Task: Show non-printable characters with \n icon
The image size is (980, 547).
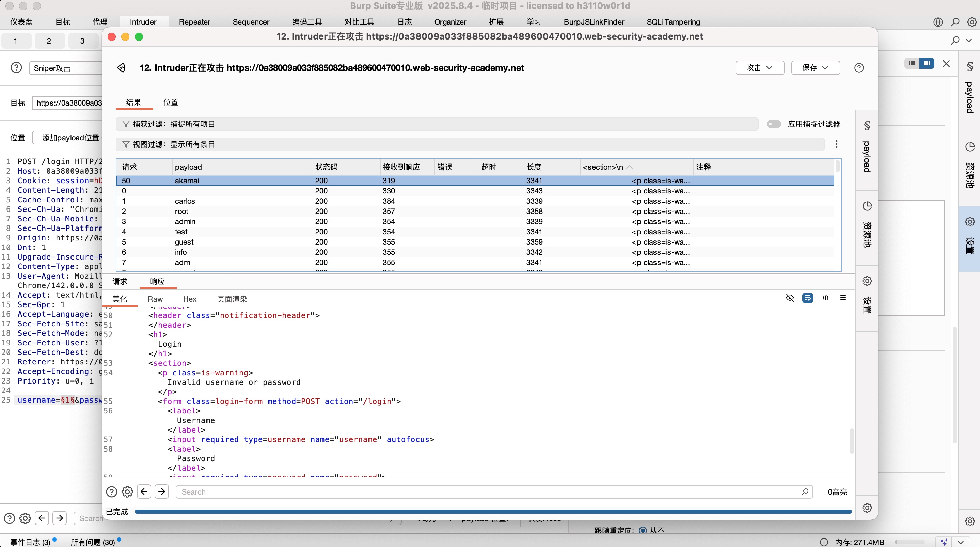Action: pos(825,298)
